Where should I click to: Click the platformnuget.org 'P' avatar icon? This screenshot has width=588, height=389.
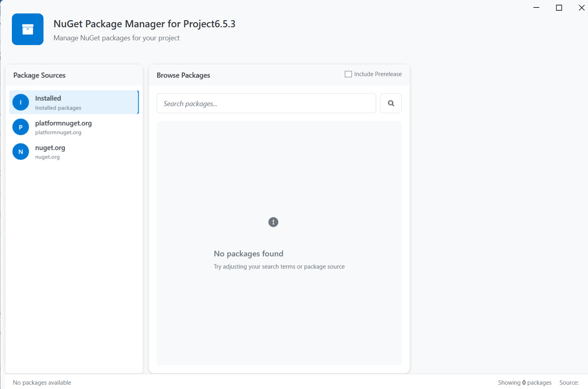click(21, 127)
